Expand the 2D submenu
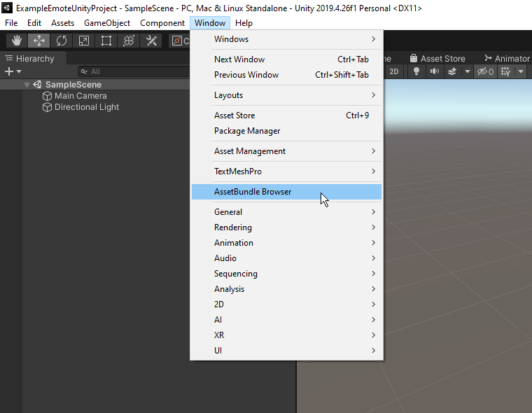This screenshot has height=413, width=532. pos(287,304)
